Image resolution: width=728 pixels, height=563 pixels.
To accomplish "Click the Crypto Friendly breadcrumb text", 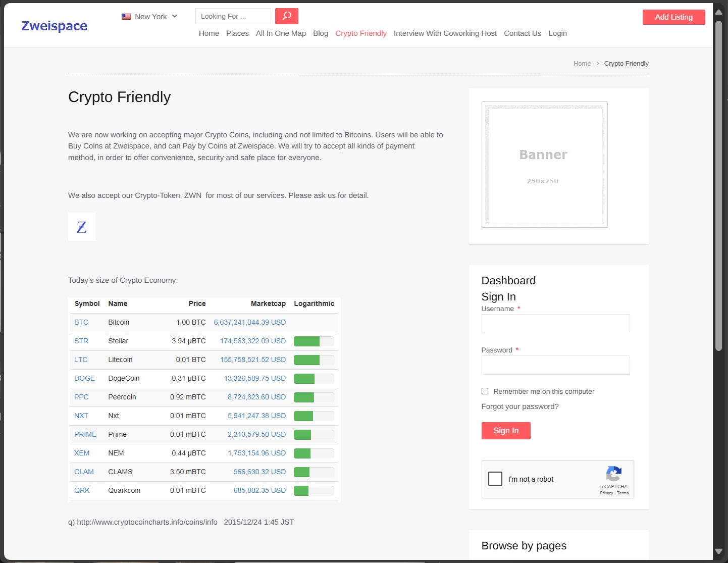I will [x=626, y=64].
